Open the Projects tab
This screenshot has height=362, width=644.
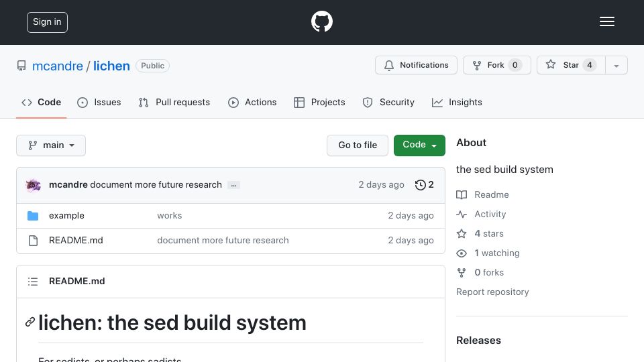319,102
